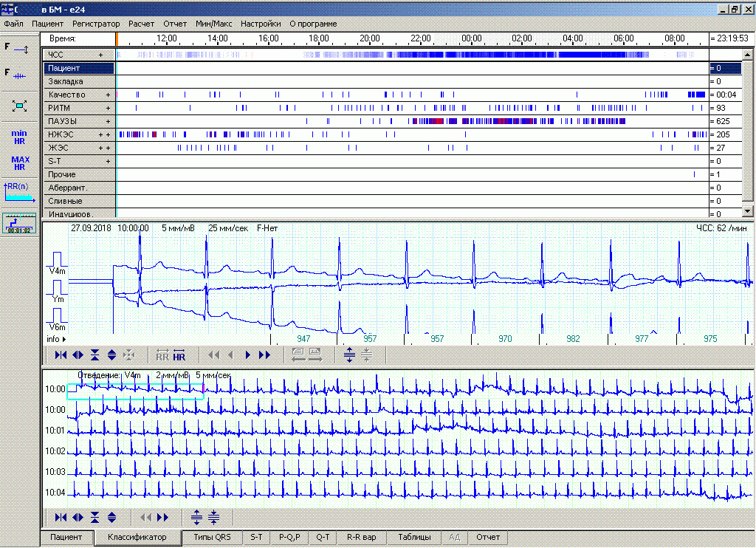Image resolution: width=756 pixels, height=548 pixels.
Task: Increase amplitude in bottom overview toolbar
Action: [x=112, y=518]
